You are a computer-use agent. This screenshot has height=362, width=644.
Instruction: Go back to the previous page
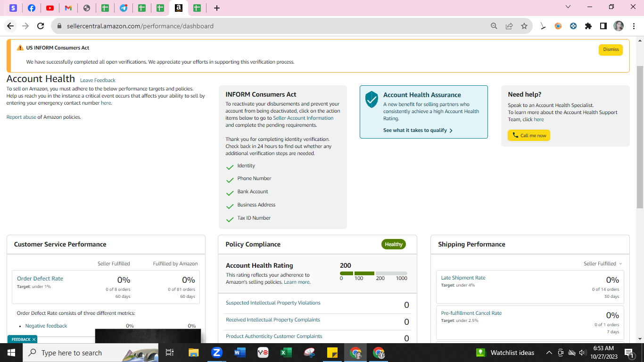point(10,26)
